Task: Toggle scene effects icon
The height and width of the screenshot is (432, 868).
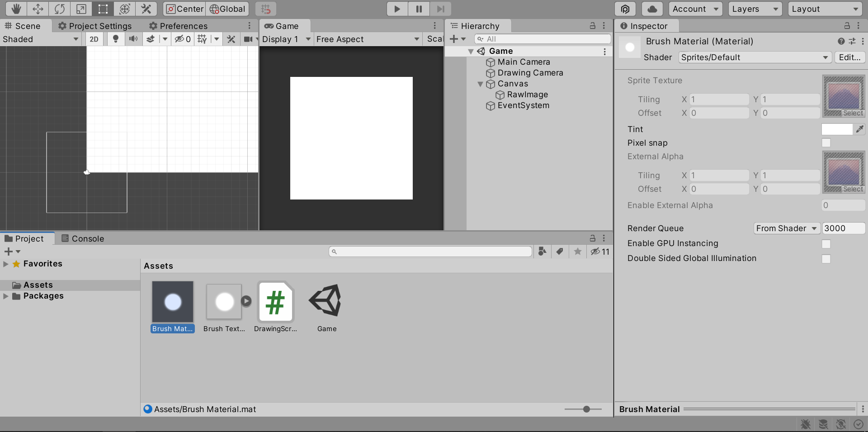Action: (x=151, y=39)
